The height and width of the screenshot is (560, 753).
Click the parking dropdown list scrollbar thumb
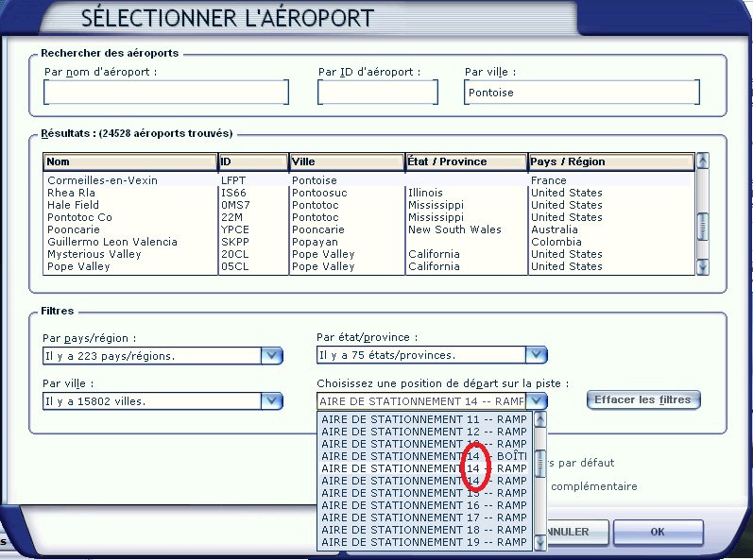tap(540, 463)
